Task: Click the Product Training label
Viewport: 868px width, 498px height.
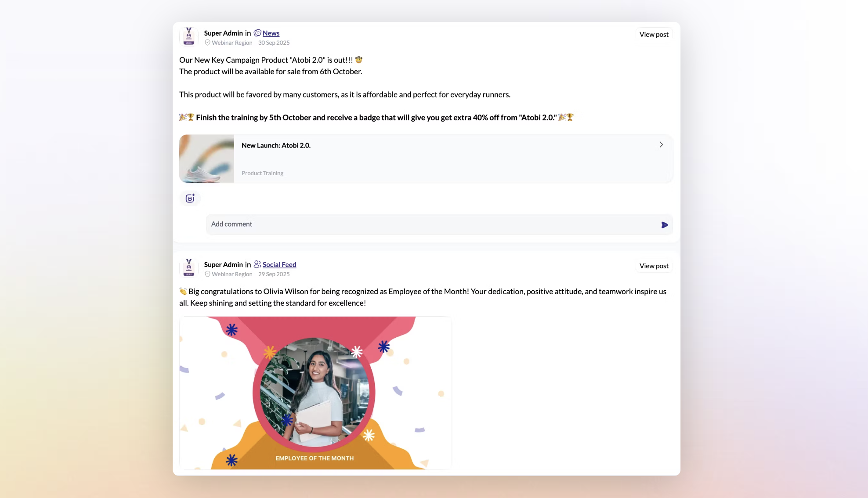Action: [262, 173]
